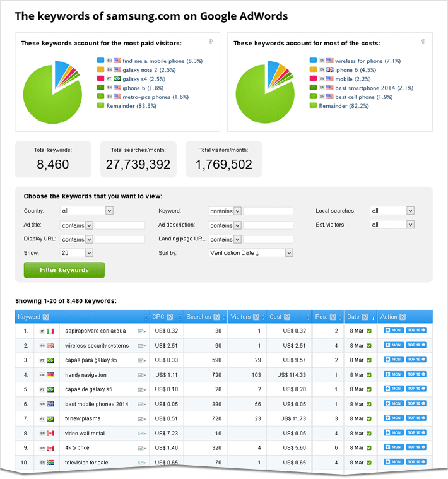Screen dimensions: 448x479
Task: Click help icon next to Keyword column header
Action: 46,317
